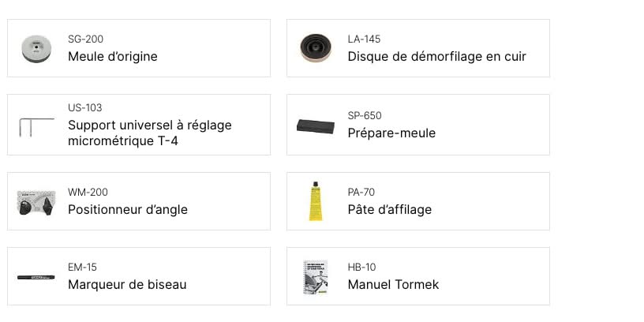Open "Disque de démorfilage en cuir" link
This screenshot has height=322, width=644.
click(x=436, y=57)
